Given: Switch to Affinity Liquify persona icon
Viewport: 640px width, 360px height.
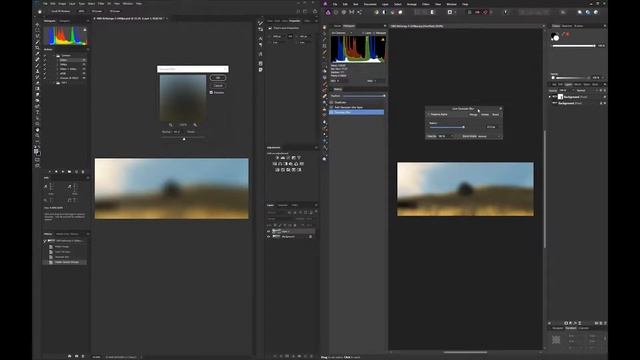Looking at the screenshot, I should pyautogui.click(x=336, y=12).
